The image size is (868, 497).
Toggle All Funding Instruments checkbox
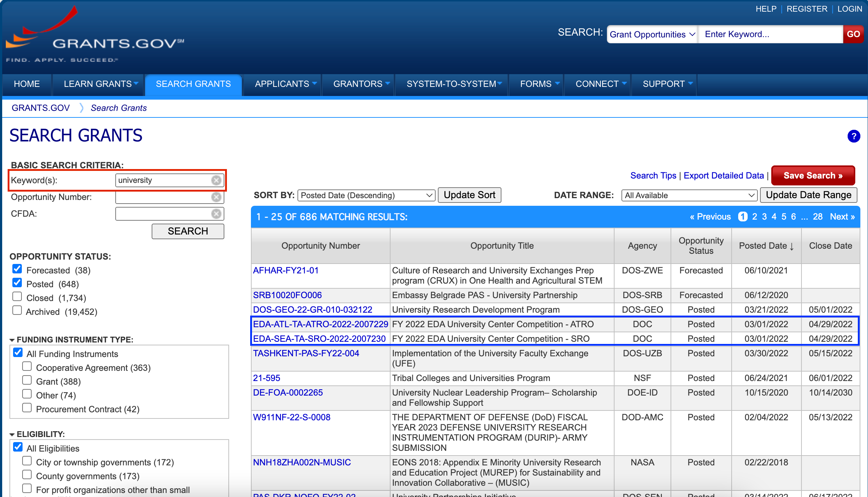tap(18, 353)
